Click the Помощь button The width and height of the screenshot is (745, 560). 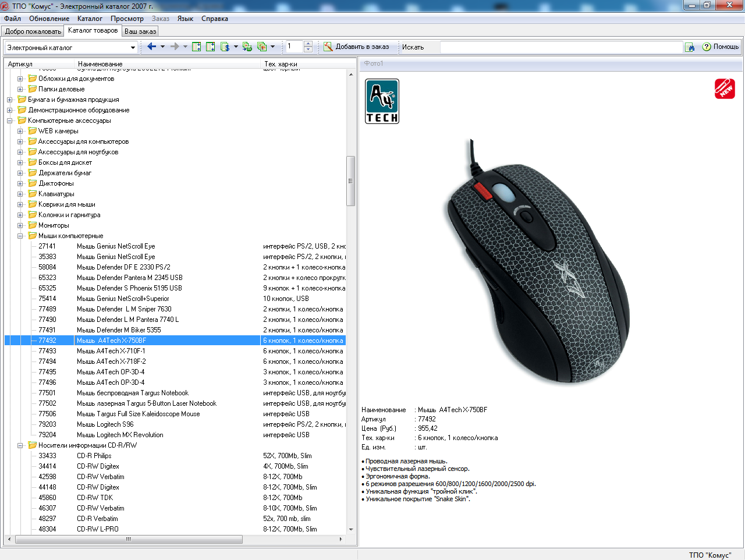coord(721,47)
